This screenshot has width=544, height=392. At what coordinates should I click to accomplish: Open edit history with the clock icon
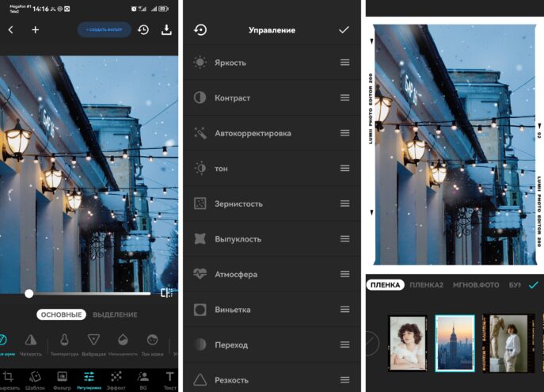[x=143, y=30]
